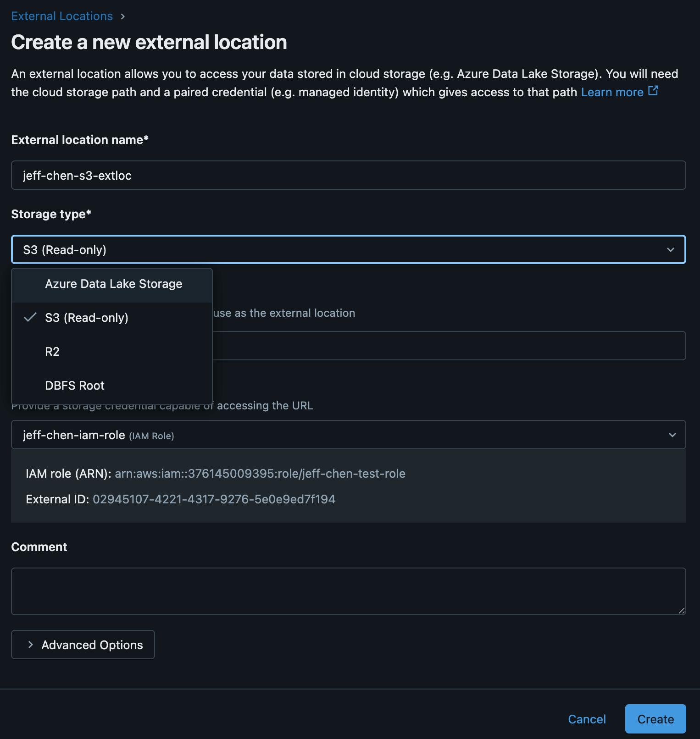The width and height of the screenshot is (700, 739).
Task: Click the External ID value text
Action: 214,499
